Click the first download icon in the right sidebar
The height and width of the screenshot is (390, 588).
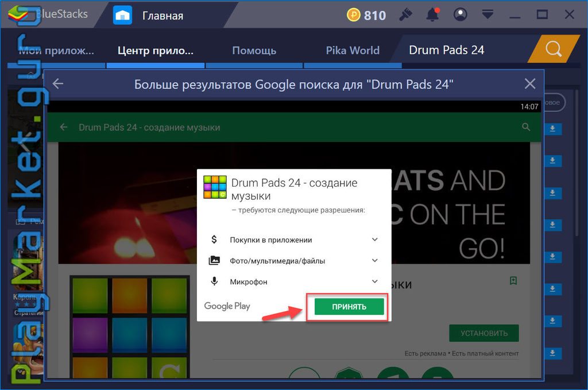[x=552, y=129]
